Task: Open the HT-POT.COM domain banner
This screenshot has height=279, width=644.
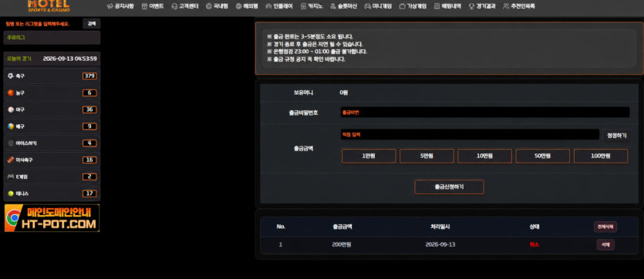Action: pos(52,218)
